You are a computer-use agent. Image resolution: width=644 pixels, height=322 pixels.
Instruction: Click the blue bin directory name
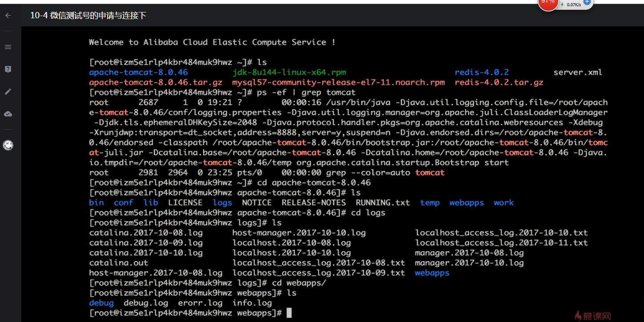[97, 203]
